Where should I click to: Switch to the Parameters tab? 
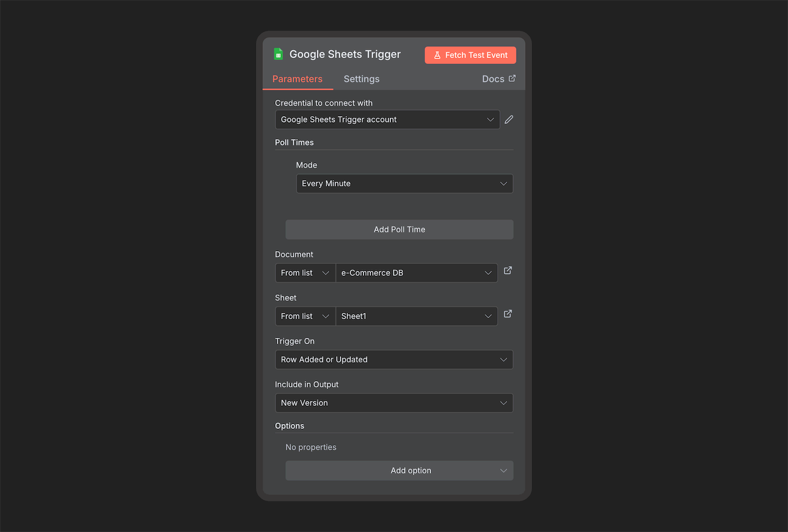297,79
